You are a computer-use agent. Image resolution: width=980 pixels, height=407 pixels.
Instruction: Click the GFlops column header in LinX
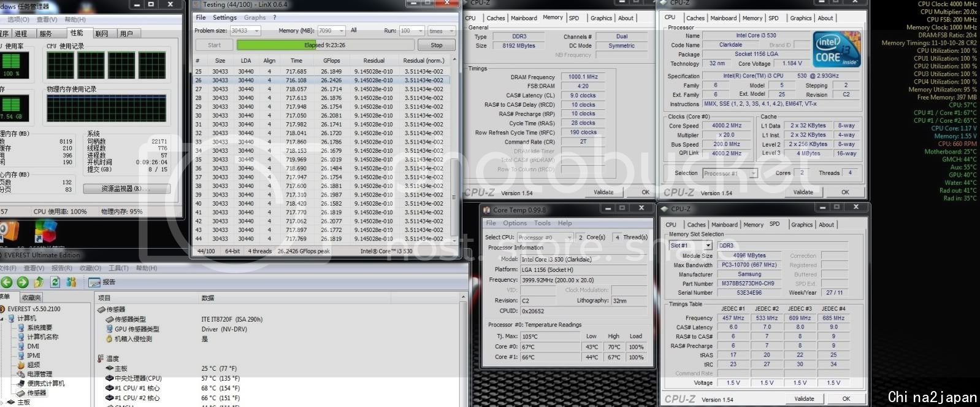(332, 61)
